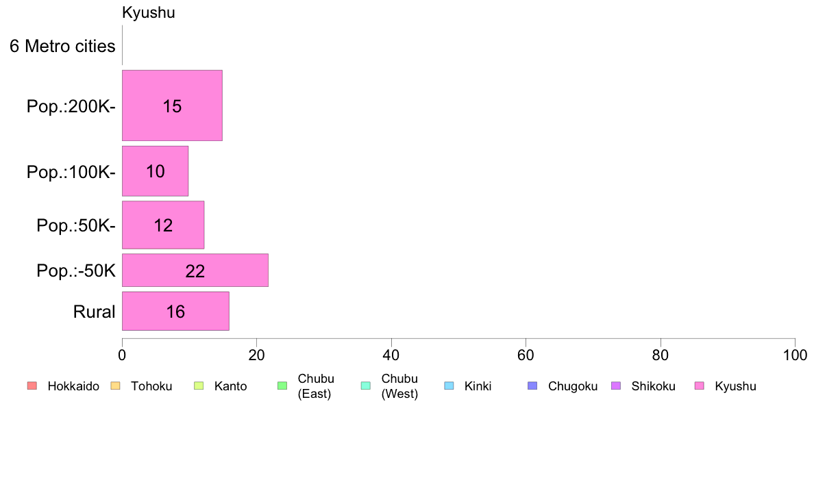Click the Chubu (East) legend swatch
The image size is (814, 504).
click(x=282, y=386)
